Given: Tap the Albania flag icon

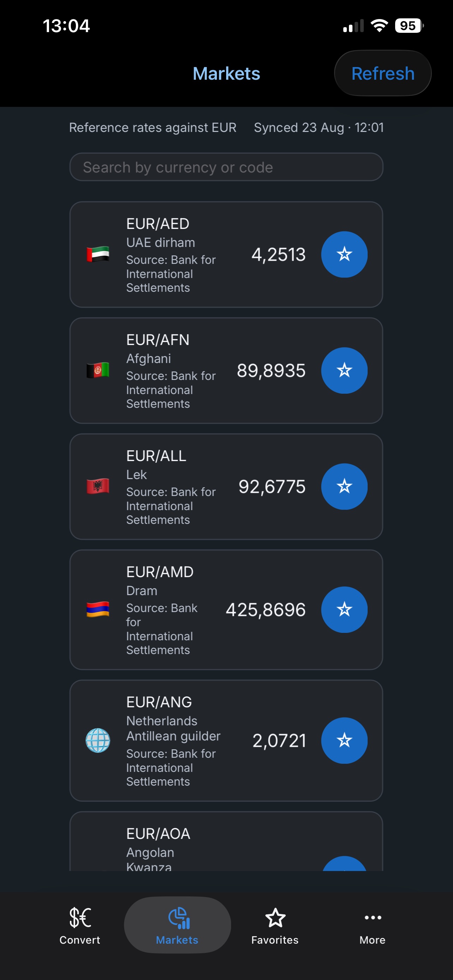Looking at the screenshot, I should coord(98,486).
